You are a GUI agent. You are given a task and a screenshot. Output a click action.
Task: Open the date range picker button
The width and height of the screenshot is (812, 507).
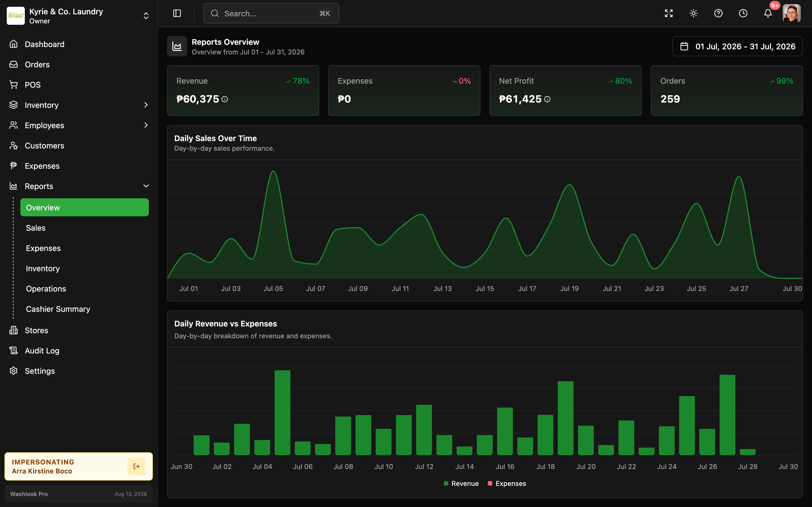coord(738,46)
